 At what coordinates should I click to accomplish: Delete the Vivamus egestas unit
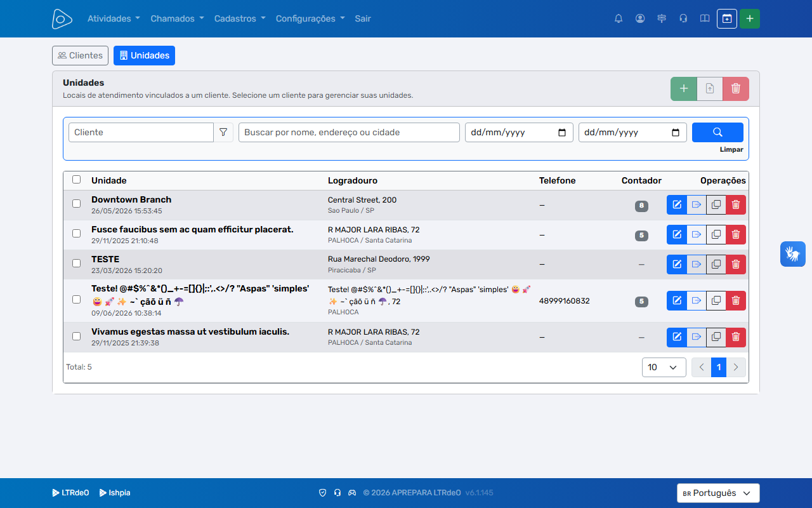coord(736,337)
